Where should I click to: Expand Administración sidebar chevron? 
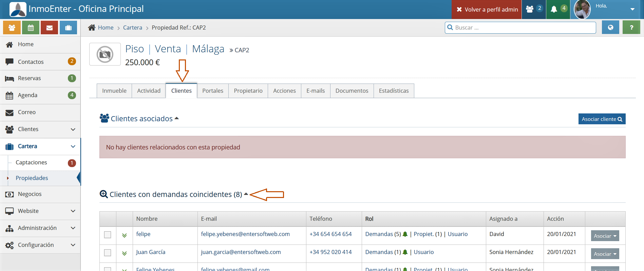tap(73, 228)
